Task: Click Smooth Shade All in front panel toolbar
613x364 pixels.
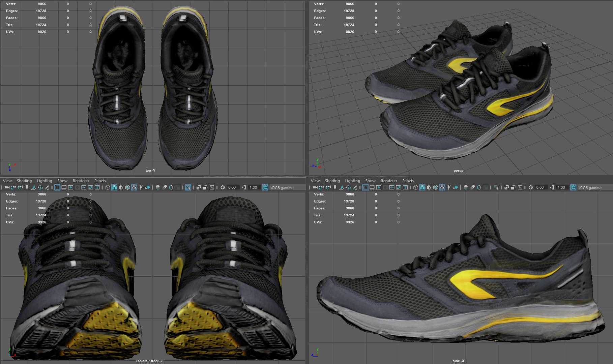Action: point(114,187)
